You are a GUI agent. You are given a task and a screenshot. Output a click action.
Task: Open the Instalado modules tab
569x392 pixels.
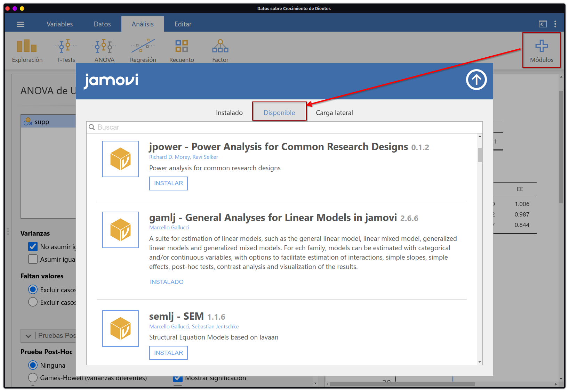point(229,113)
